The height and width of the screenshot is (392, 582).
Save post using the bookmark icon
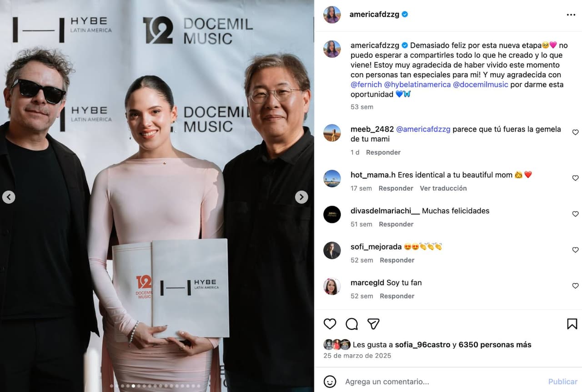pos(572,324)
